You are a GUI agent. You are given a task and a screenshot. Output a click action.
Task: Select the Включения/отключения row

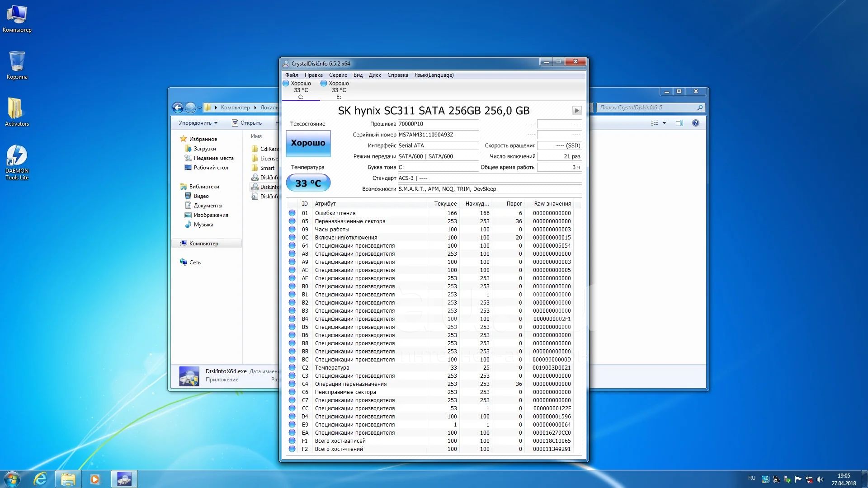click(430, 238)
